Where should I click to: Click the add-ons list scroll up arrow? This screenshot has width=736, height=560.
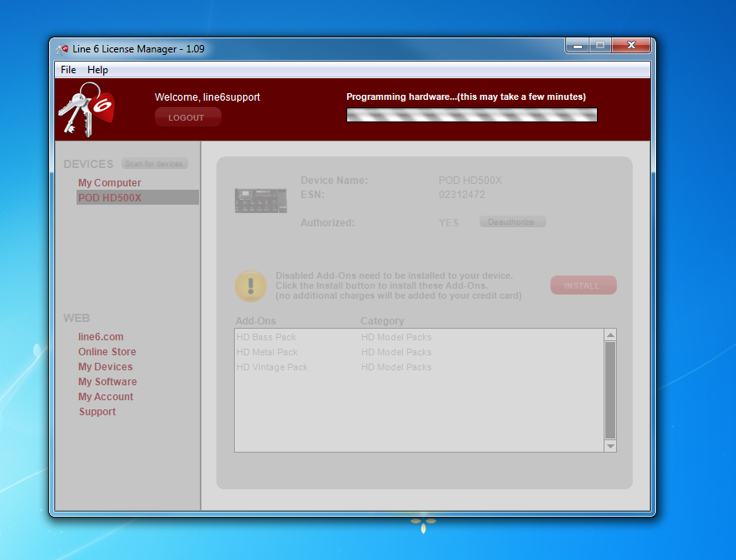click(610, 335)
